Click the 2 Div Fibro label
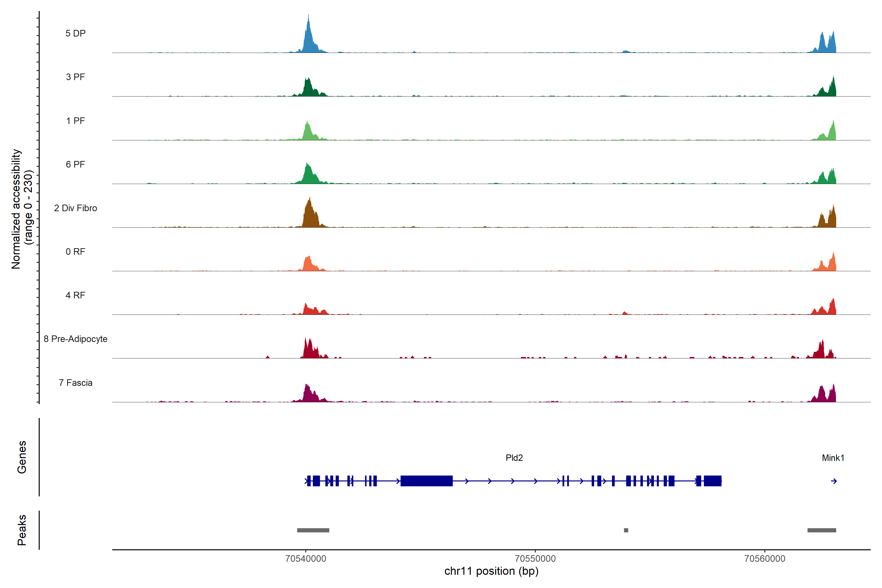 [75, 208]
